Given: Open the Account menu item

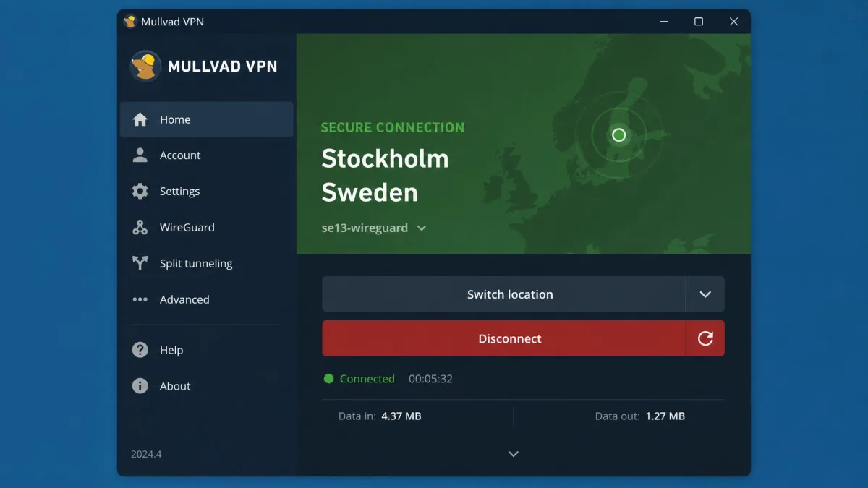Looking at the screenshot, I should point(207,155).
